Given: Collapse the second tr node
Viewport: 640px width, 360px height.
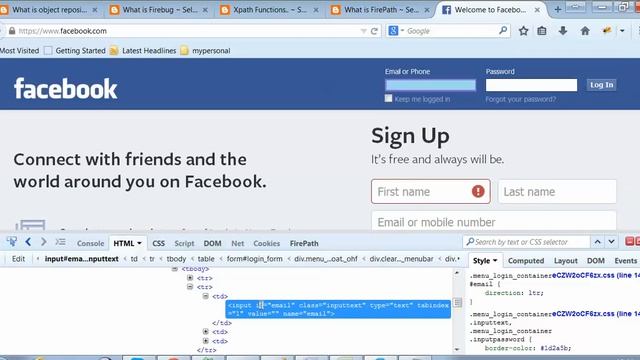Looking at the screenshot, I should [190, 287].
